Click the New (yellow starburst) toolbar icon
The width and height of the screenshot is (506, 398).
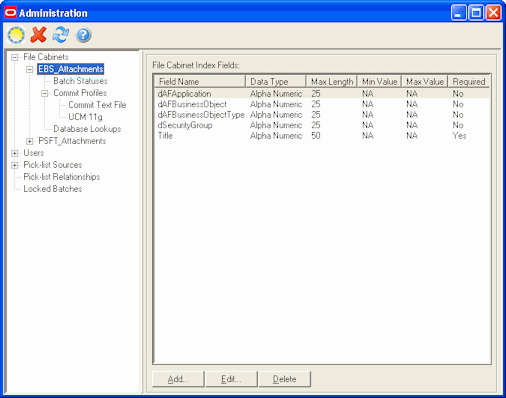coord(16,35)
